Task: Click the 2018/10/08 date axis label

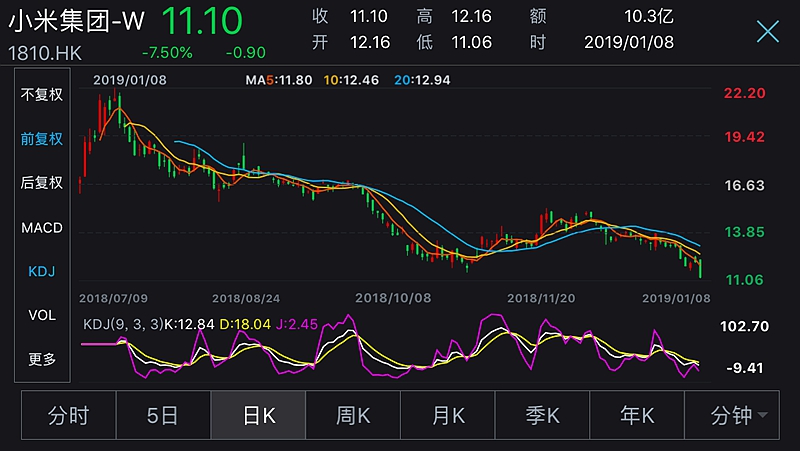Action: coord(393,298)
